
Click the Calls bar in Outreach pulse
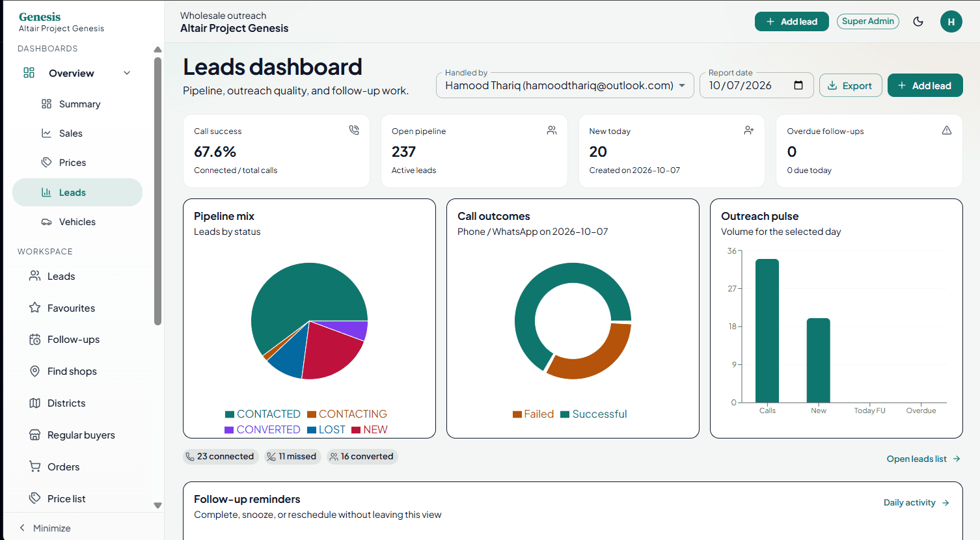tap(767, 331)
